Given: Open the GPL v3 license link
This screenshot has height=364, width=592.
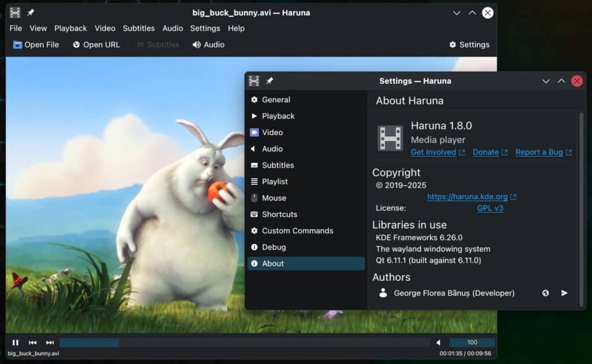Looking at the screenshot, I should [490, 208].
